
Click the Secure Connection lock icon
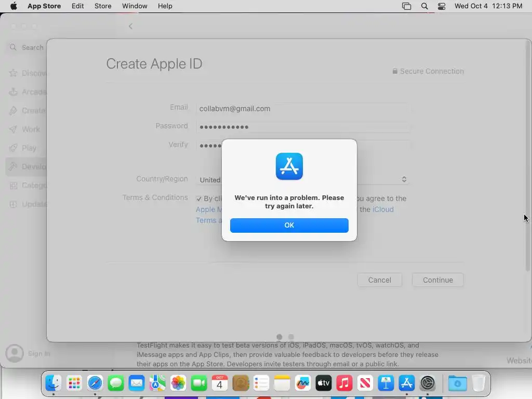click(x=395, y=71)
